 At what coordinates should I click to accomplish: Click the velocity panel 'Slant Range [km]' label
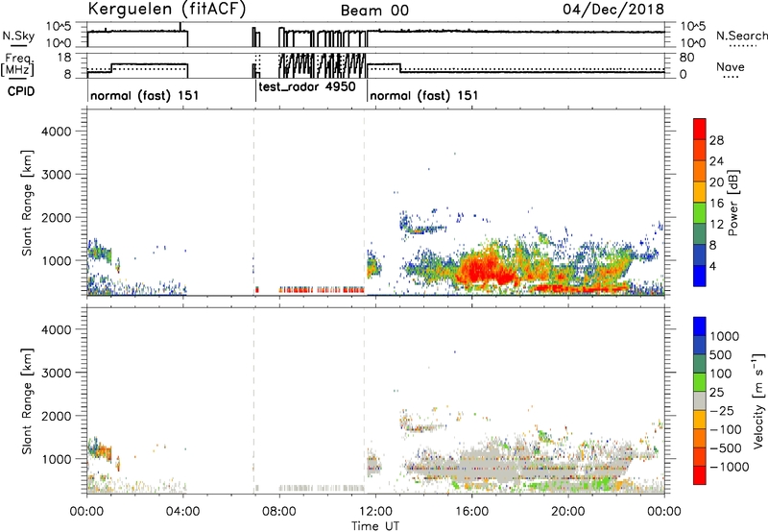click(27, 401)
